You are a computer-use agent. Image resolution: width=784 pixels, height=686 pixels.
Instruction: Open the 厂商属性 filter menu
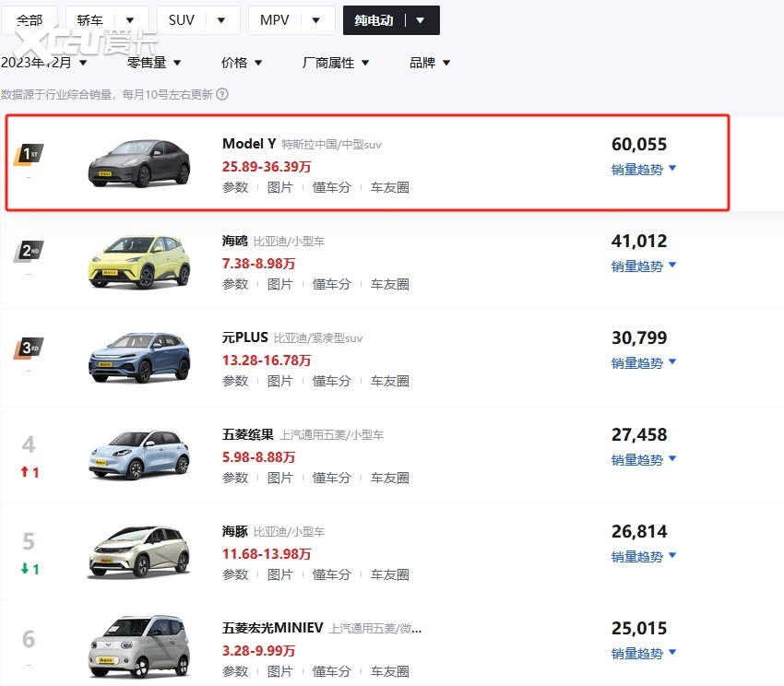click(336, 63)
